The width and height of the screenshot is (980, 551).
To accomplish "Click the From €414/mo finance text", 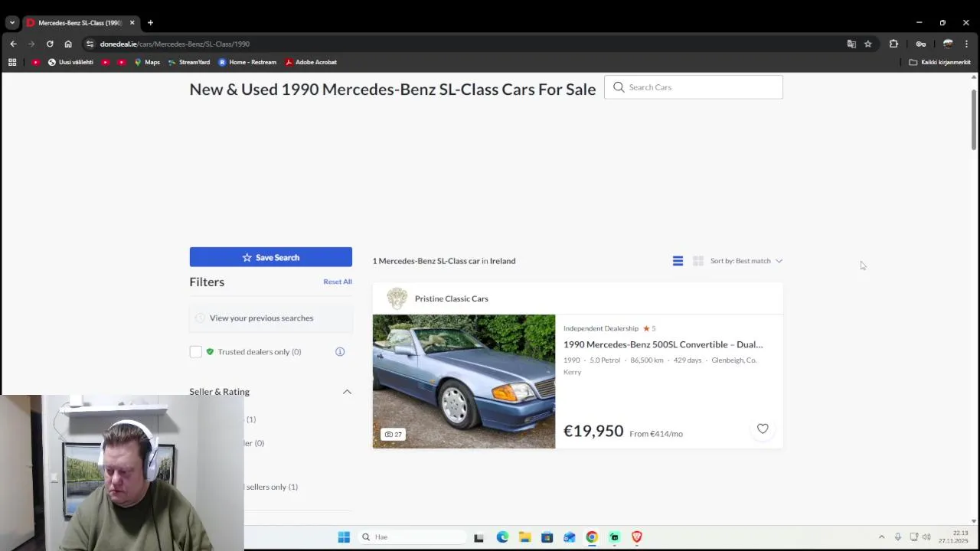I will [x=656, y=434].
